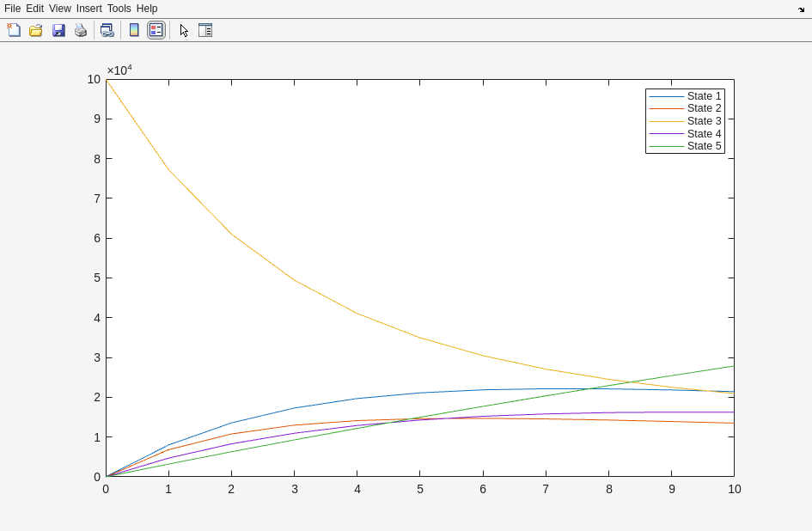Turn off the Insert Legend toolbar button

156,30
